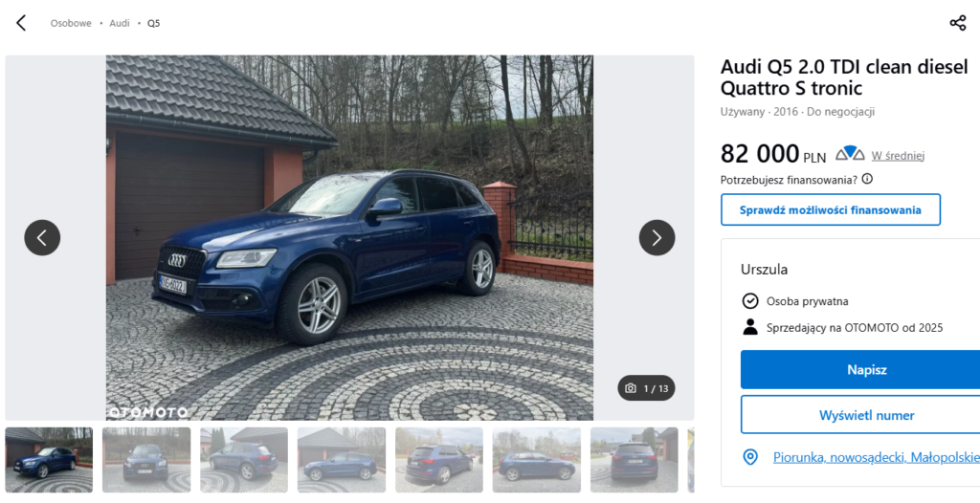Click the financing info question mark icon
The image size is (980, 503).
[867, 180]
